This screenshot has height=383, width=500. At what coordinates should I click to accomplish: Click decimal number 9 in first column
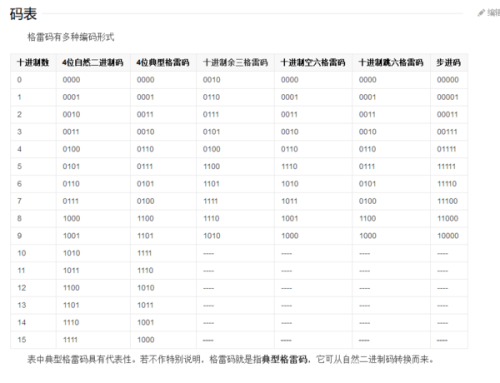click(19, 236)
